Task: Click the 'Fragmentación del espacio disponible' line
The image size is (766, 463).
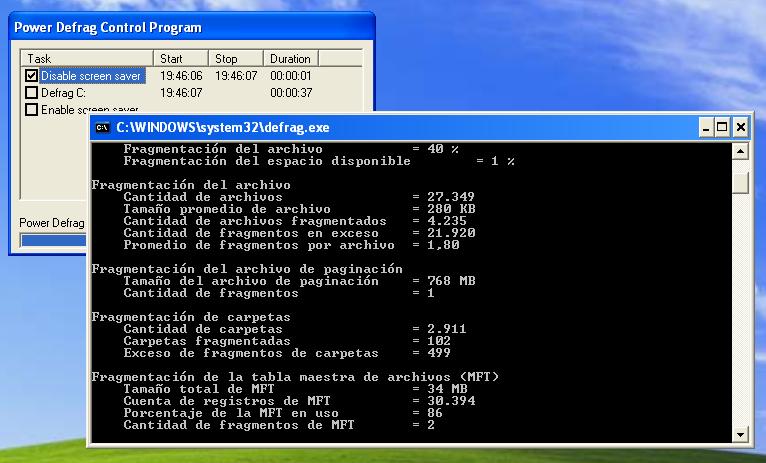Action: click(x=319, y=161)
